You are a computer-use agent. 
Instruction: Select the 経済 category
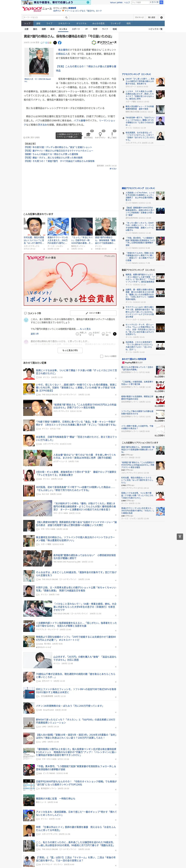tap(52, 29)
